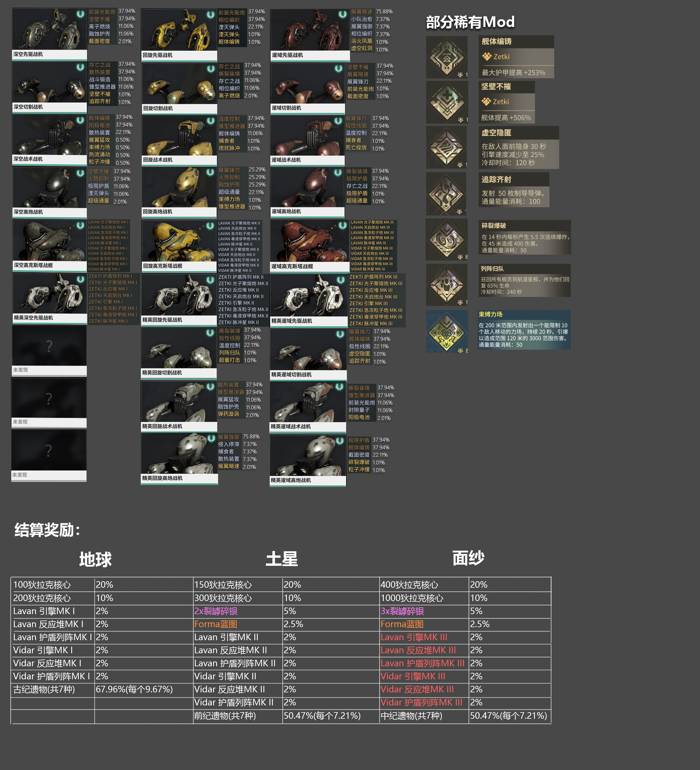Click the faction emblem on 回旋高克斯塔战舰 image
Viewport: 700px width, 770px height.
pyautogui.click(x=210, y=226)
